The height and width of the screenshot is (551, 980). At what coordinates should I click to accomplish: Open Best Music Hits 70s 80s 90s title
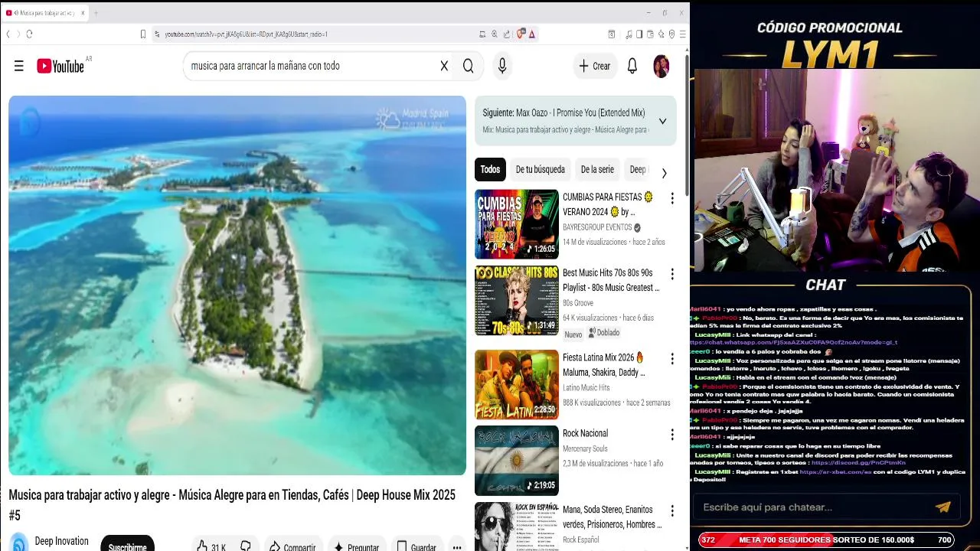611,280
